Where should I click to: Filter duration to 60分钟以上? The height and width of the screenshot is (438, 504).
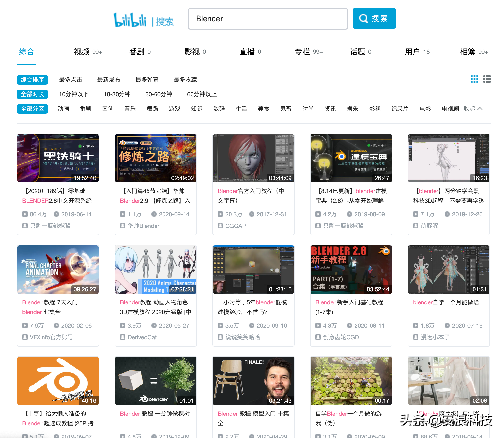tap(202, 94)
